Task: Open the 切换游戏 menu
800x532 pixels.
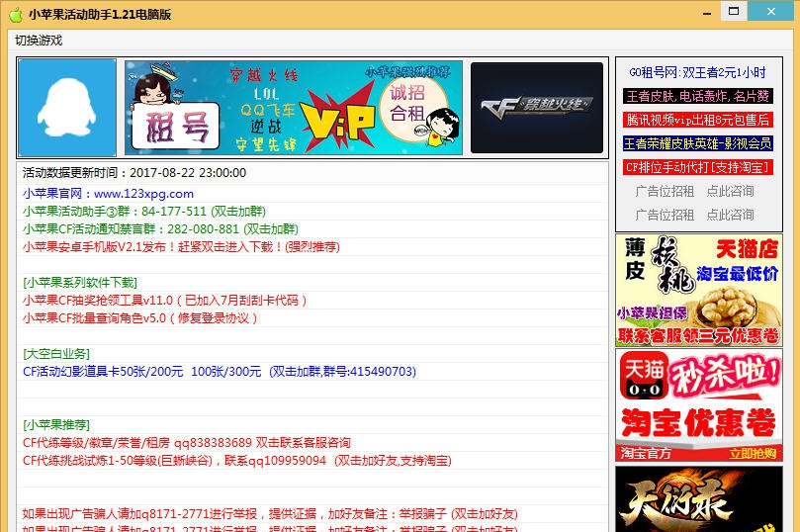Action: click(x=39, y=41)
